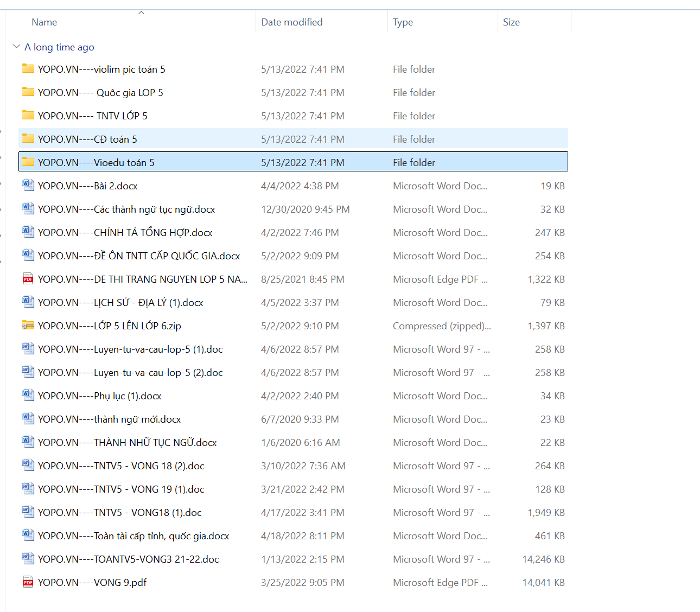This screenshot has width=700, height=612.
Task: Click Word icon of Luyen-tu-va-cau-lop-5 (2).doc
Action: pos(28,372)
